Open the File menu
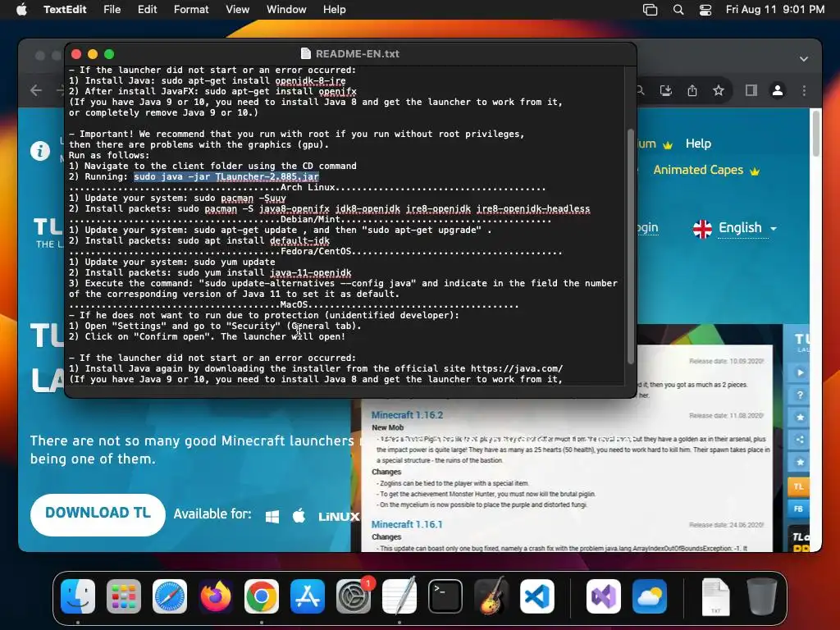The height and width of the screenshot is (630, 840). (112, 10)
